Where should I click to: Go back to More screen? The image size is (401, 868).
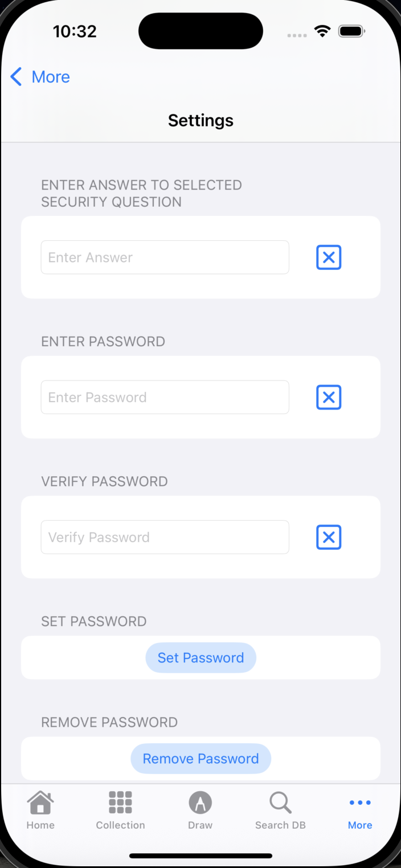(x=51, y=77)
